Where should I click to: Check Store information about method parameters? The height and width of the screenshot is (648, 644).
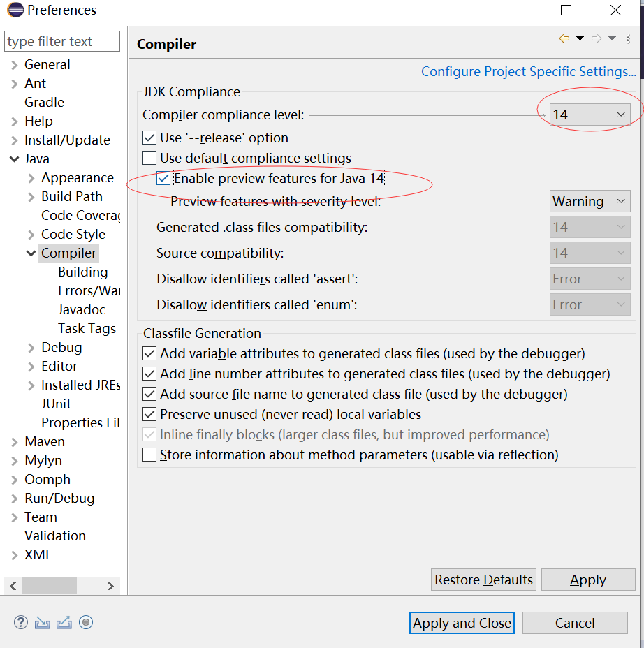149,455
